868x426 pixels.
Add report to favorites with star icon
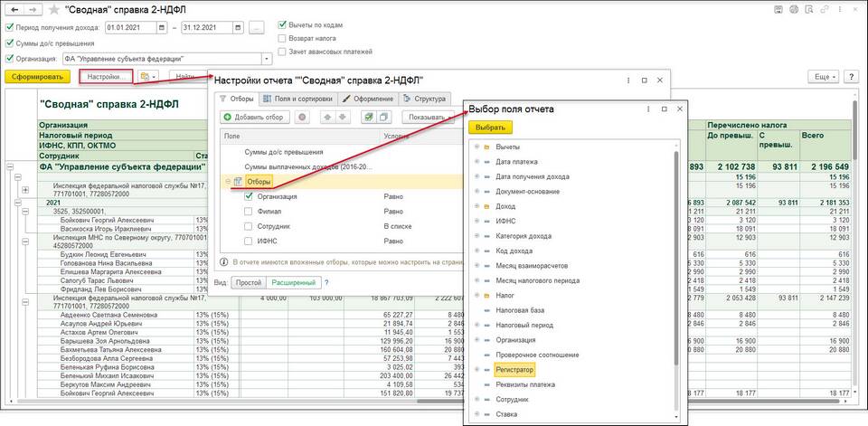(x=53, y=9)
